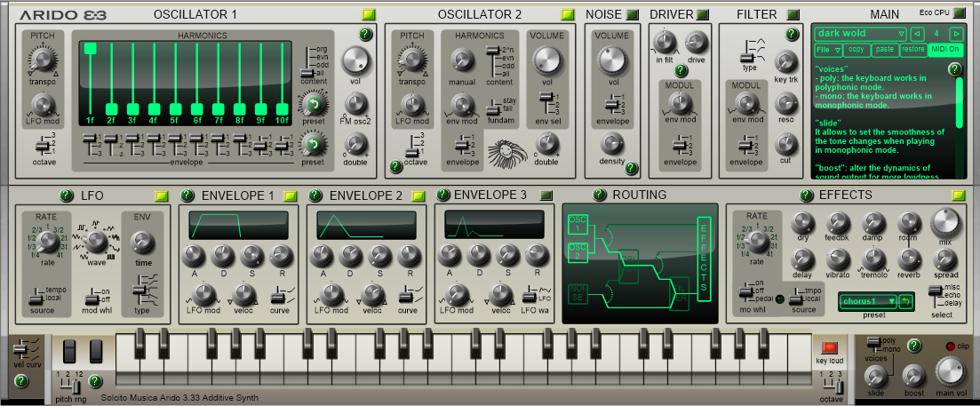Screen dimensions: 980x406
Task: Enable the Driver section LED
Action: point(703,13)
